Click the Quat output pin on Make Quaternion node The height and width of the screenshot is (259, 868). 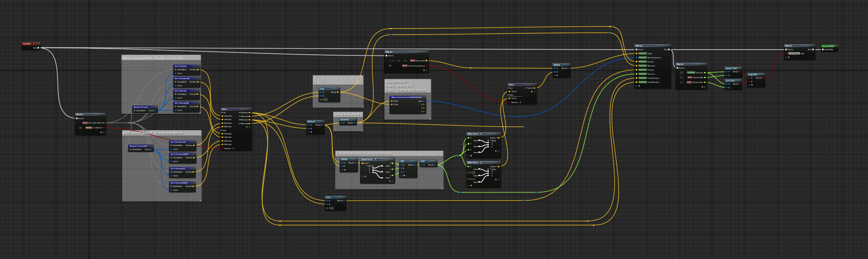pos(424,101)
